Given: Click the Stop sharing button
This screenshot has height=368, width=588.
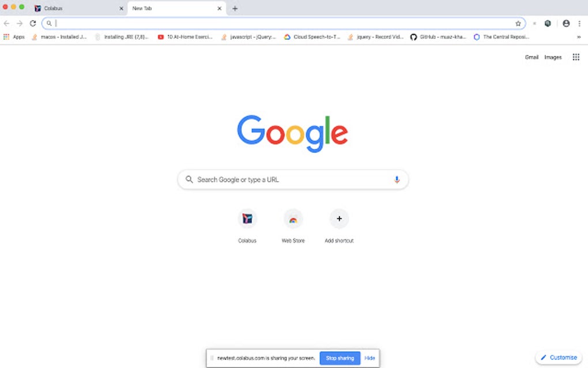Looking at the screenshot, I should pyautogui.click(x=340, y=358).
